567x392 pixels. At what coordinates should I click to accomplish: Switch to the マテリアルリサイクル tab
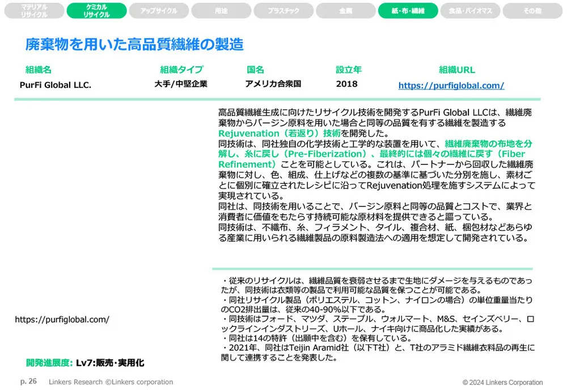point(33,10)
